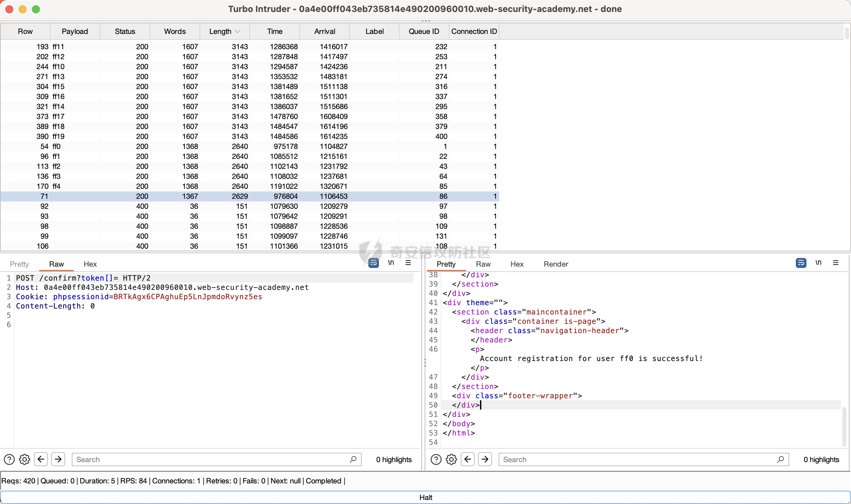This screenshot has height=504, width=851.
Task: Click Content-Length: 0 header line
Action: [x=56, y=306]
